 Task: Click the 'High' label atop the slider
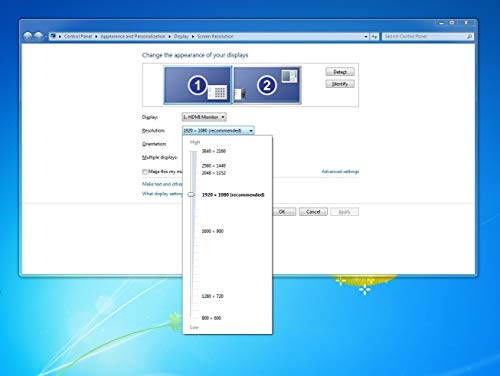(x=195, y=142)
